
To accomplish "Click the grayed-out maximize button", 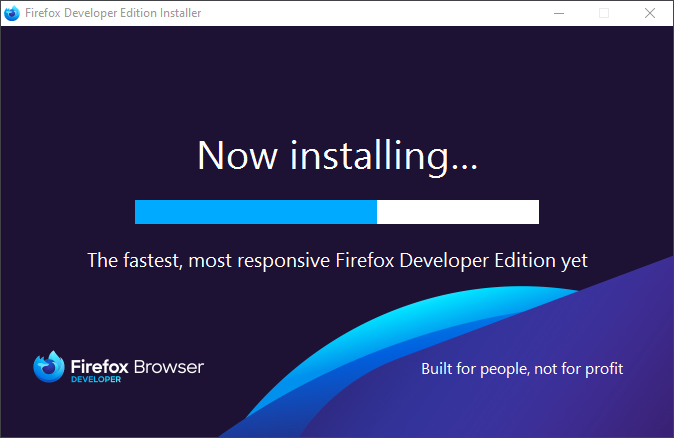I will click(604, 13).
